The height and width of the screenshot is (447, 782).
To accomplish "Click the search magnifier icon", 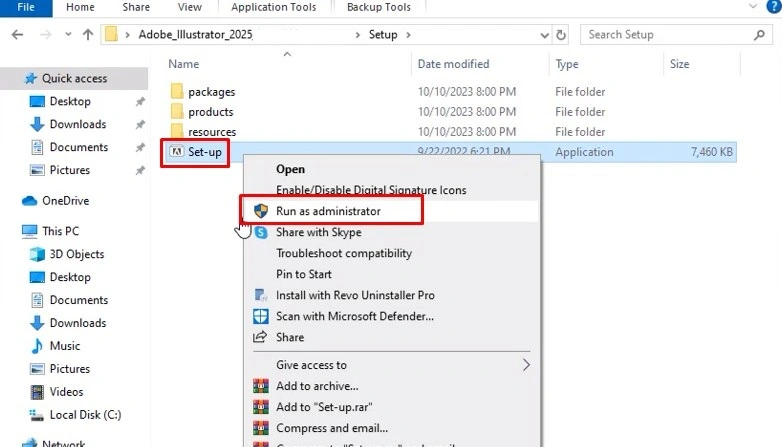I will pos(760,34).
